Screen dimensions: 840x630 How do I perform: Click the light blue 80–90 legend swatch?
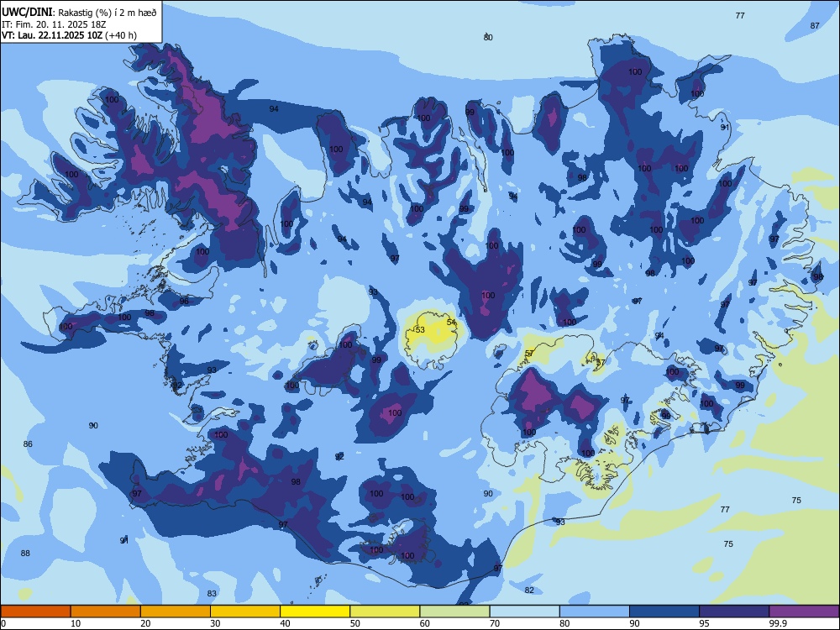pos(595,612)
